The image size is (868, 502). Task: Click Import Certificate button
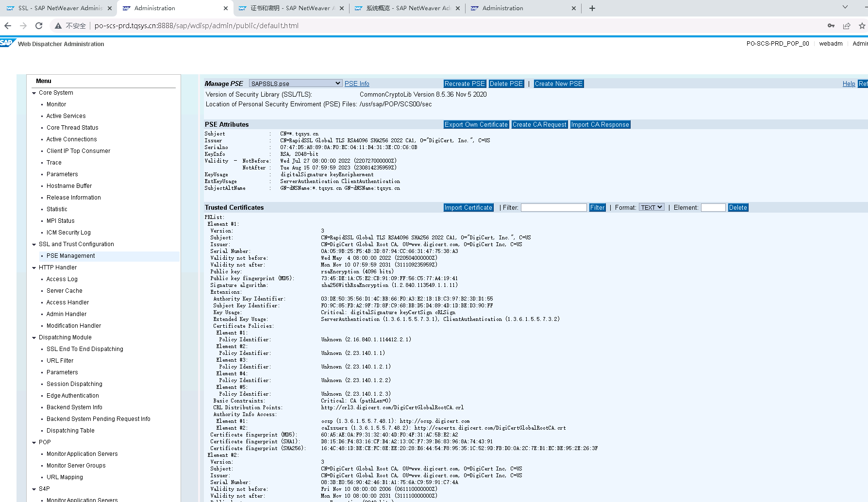(x=468, y=208)
